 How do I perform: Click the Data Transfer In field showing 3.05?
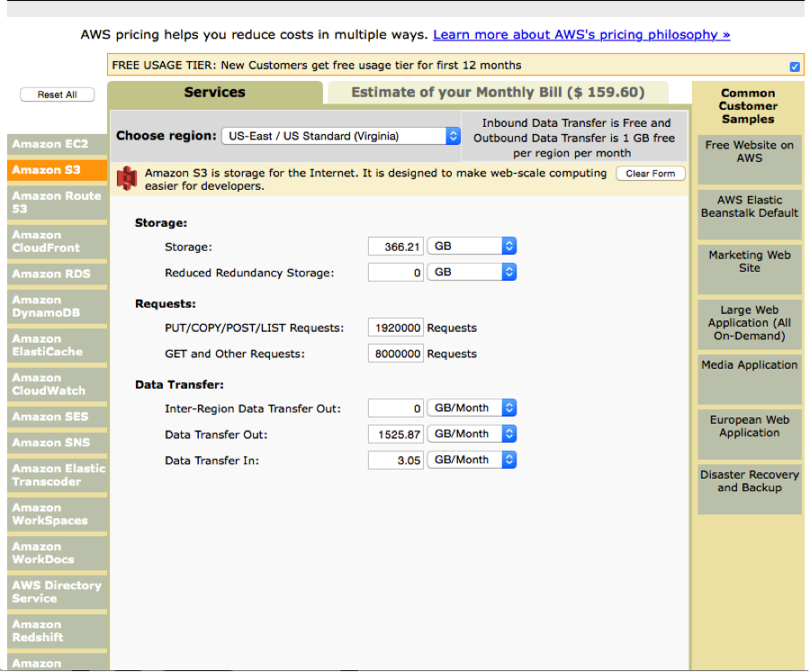tap(396, 460)
